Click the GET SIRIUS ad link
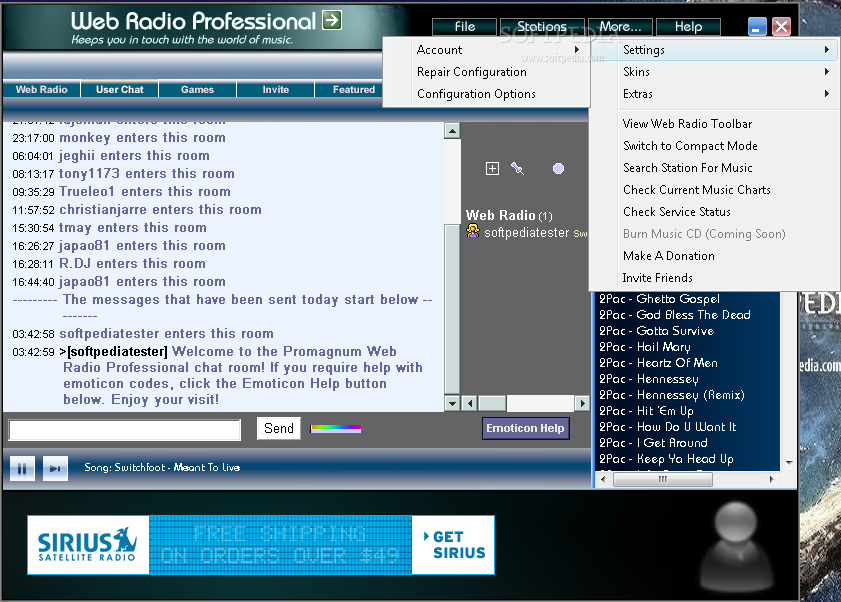 pos(453,545)
